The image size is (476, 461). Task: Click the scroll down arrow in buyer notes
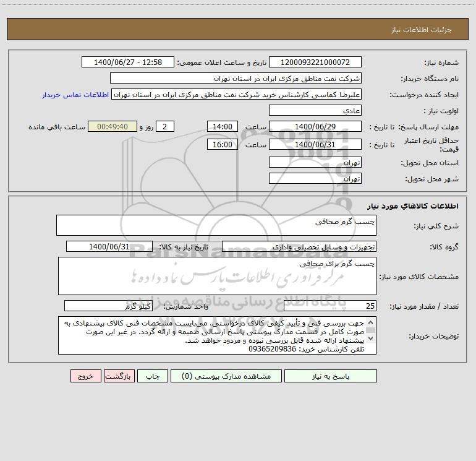click(370, 338)
